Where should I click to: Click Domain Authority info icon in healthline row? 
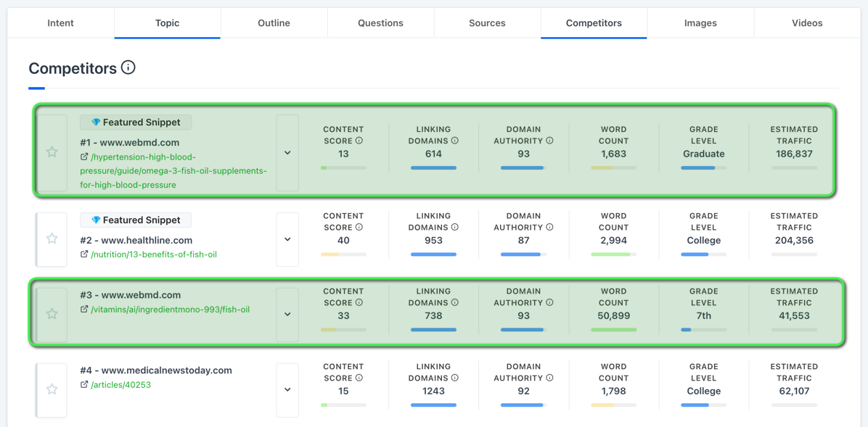(549, 228)
